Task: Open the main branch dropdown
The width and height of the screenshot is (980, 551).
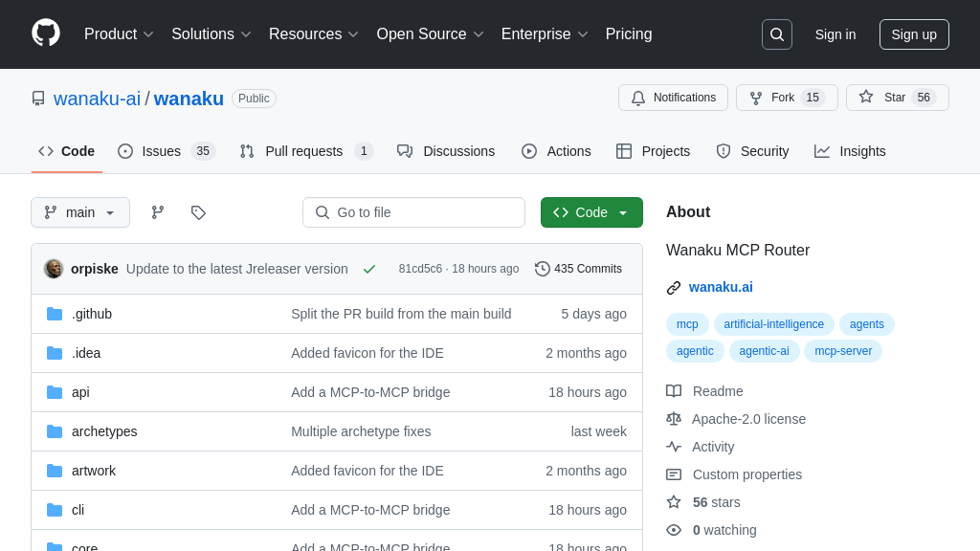Action: 80,212
